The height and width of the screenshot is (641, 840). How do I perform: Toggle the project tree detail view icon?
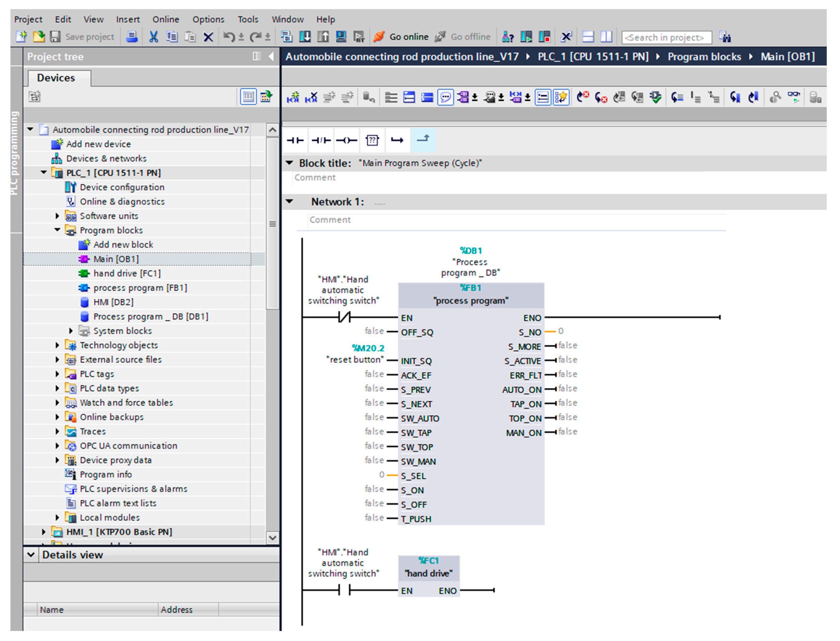click(x=249, y=97)
